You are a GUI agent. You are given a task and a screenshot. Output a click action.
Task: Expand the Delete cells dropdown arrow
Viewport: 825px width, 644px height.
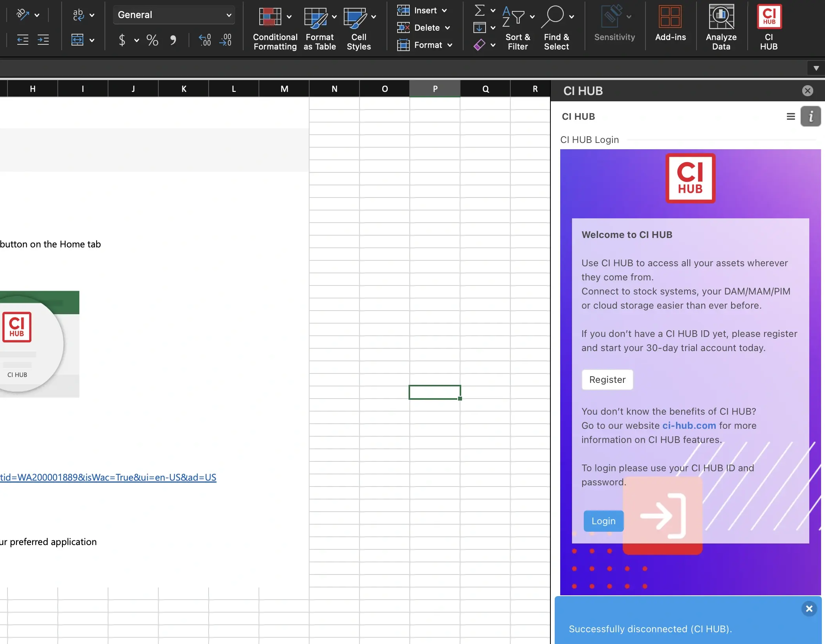coord(447,28)
